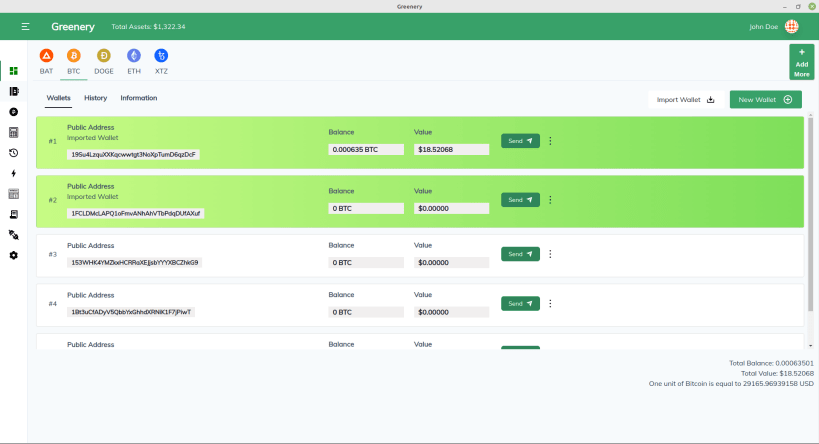Open the lightning bolt icon in sidebar

click(14, 173)
